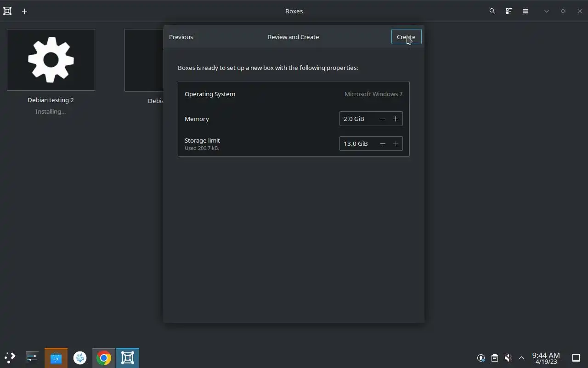The image size is (588, 368).
Task: Click the muted volume tray icon
Action: click(508, 358)
